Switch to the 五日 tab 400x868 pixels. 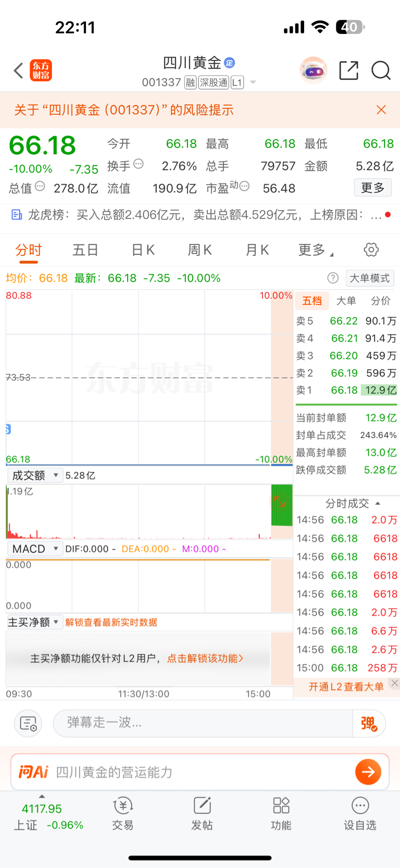(85, 250)
